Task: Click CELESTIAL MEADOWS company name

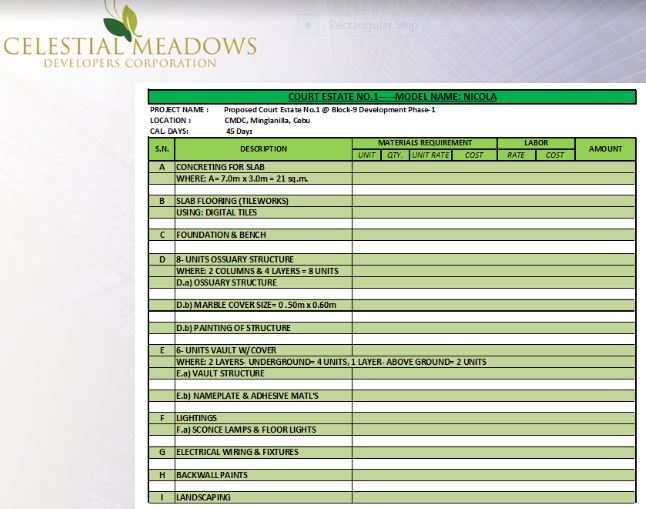Action: point(130,46)
